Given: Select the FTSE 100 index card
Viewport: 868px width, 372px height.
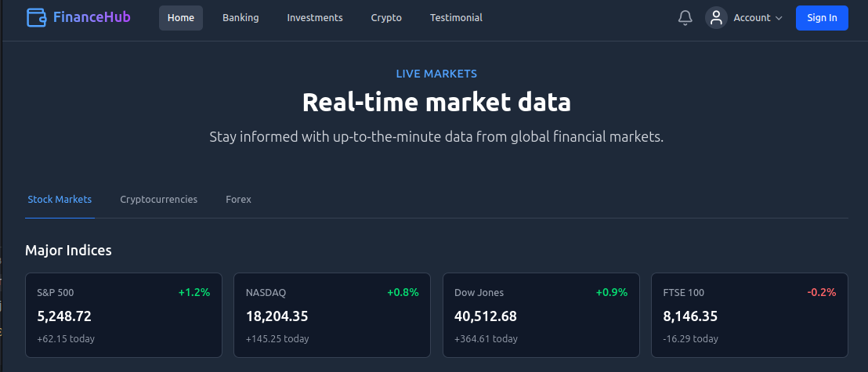Looking at the screenshot, I should [750, 315].
